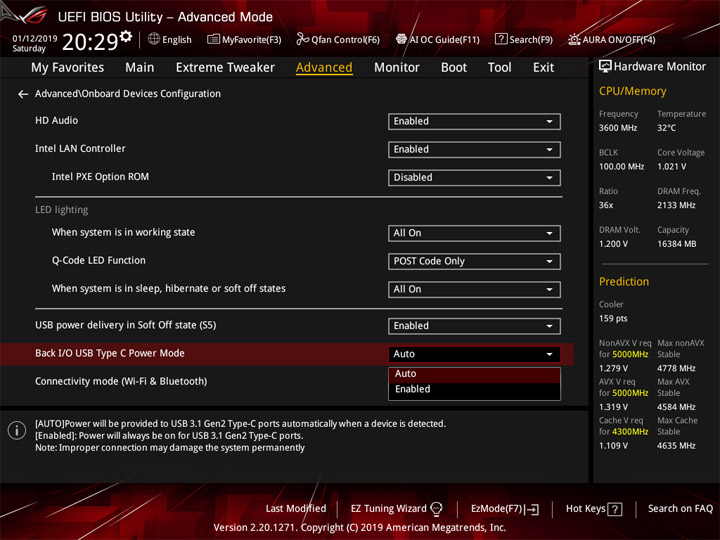
Task: Open the Exit tab
Action: (x=543, y=68)
